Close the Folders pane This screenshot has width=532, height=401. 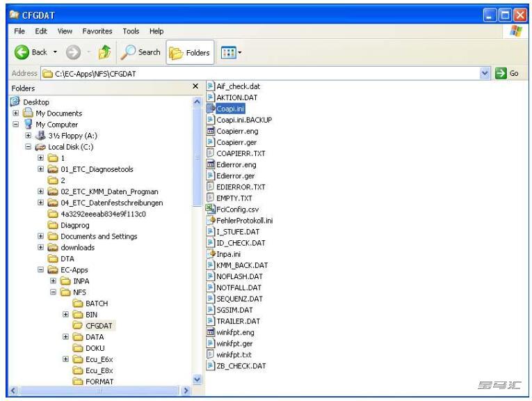(x=195, y=86)
